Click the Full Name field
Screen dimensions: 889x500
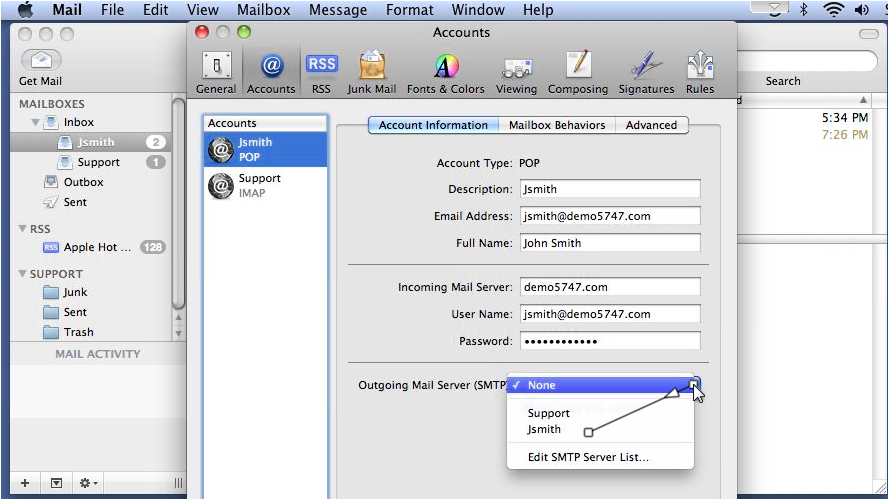click(x=610, y=243)
